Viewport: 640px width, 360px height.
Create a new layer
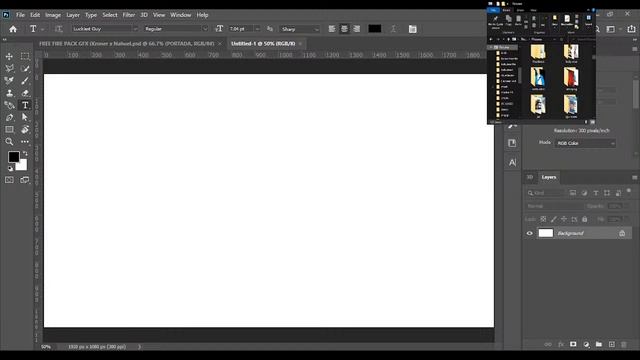611,344
